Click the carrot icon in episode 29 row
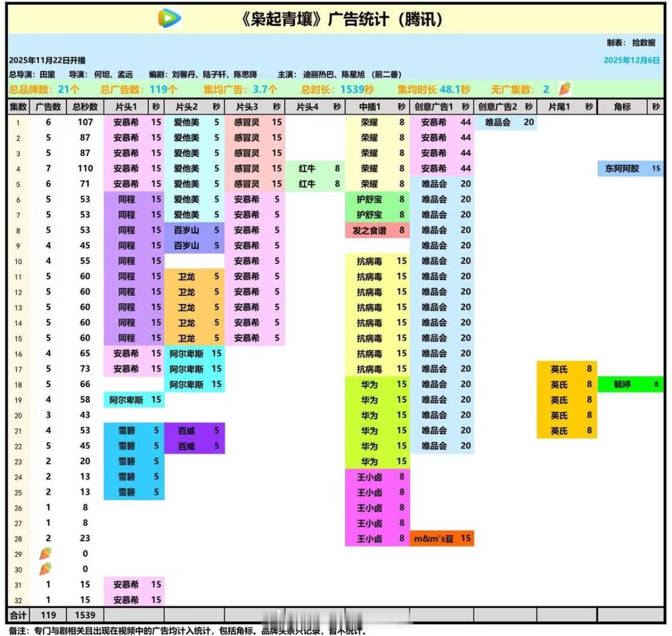Screen dimensions: 672x636 click(45, 554)
